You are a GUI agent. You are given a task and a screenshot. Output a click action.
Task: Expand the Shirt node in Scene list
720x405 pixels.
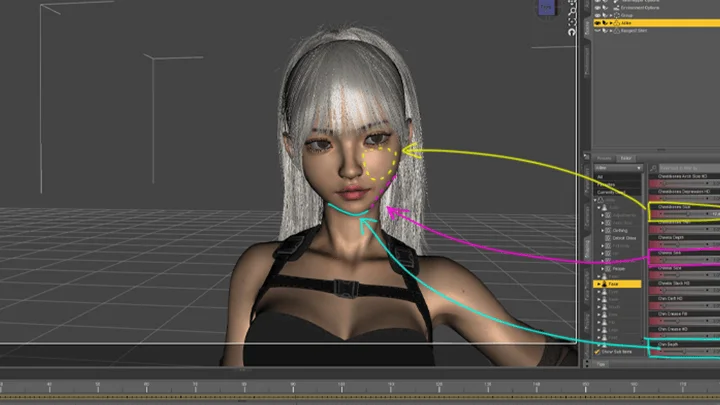coord(611,31)
